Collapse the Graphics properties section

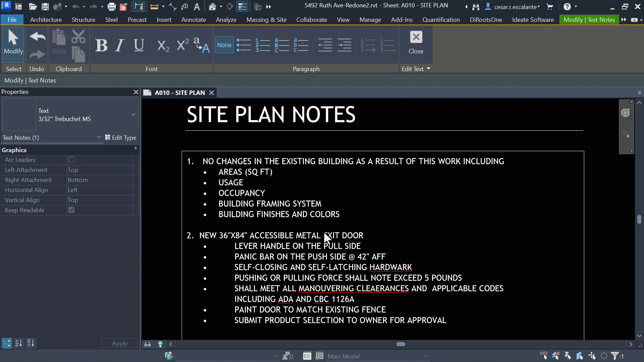tap(136, 148)
